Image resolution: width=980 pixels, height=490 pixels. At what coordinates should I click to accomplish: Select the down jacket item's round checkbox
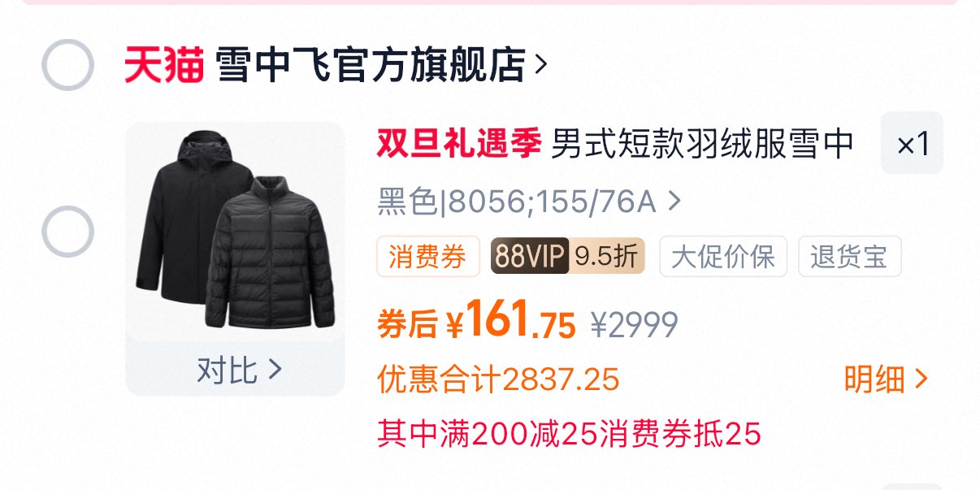67,232
